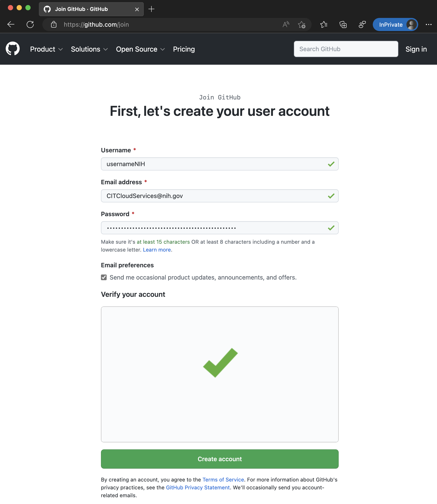Click the Sign in menu item
The width and height of the screenshot is (437, 504).
(416, 49)
